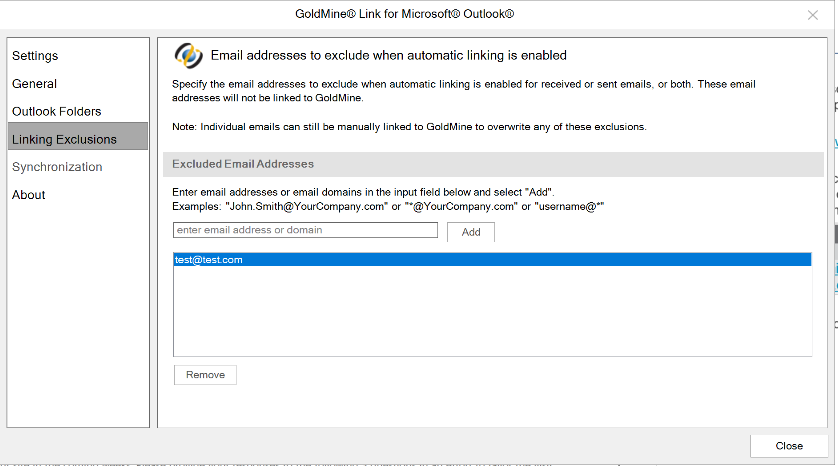Switch to the General page
Viewport: 838px width, 466px height.
(x=34, y=84)
